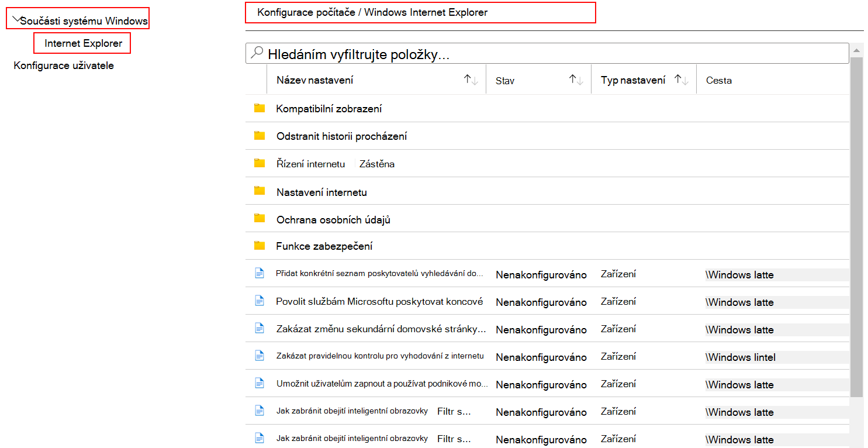Image resolution: width=868 pixels, height=448 pixels.
Task: Click the Řízení internetu folder icon
Action: [x=260, y=163]
